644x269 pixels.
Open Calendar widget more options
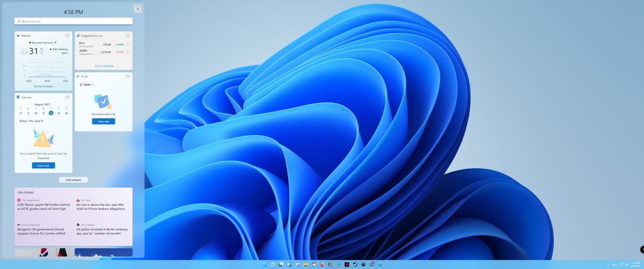[68, 97]
